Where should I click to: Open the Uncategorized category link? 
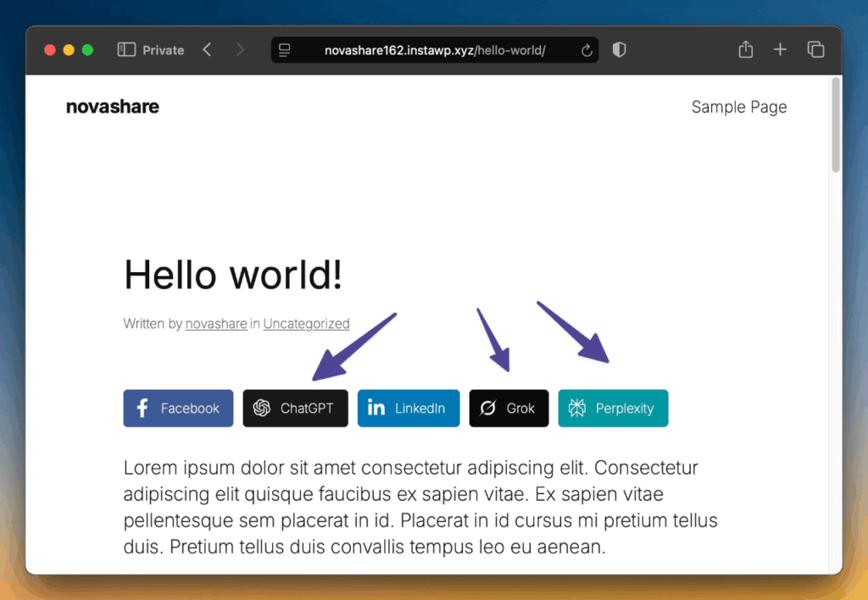click(x=306, y=324)
